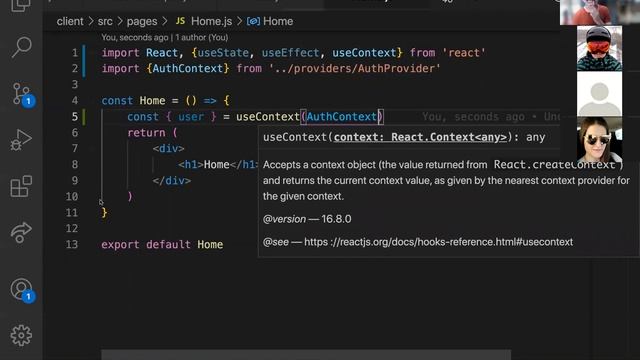640x360 pixels.
Task: Select the 'Home.js' breadcrumb segment
Action: pos(204,21)
